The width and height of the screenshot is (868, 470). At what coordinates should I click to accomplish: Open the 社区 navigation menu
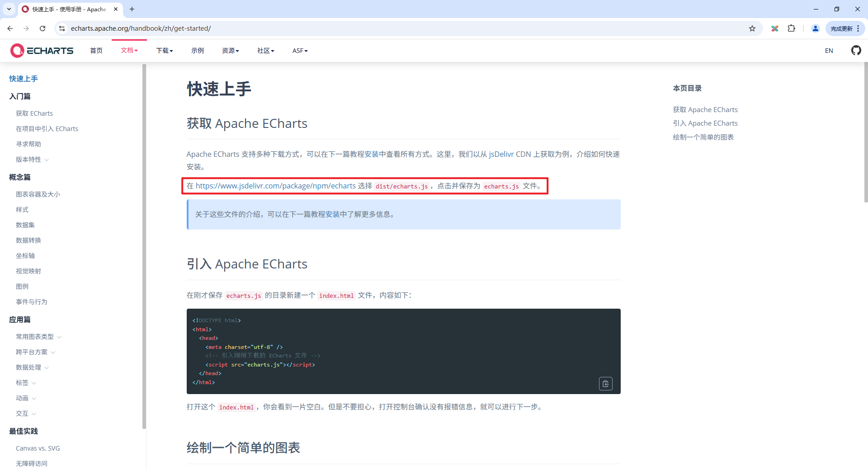pos(265,50)
